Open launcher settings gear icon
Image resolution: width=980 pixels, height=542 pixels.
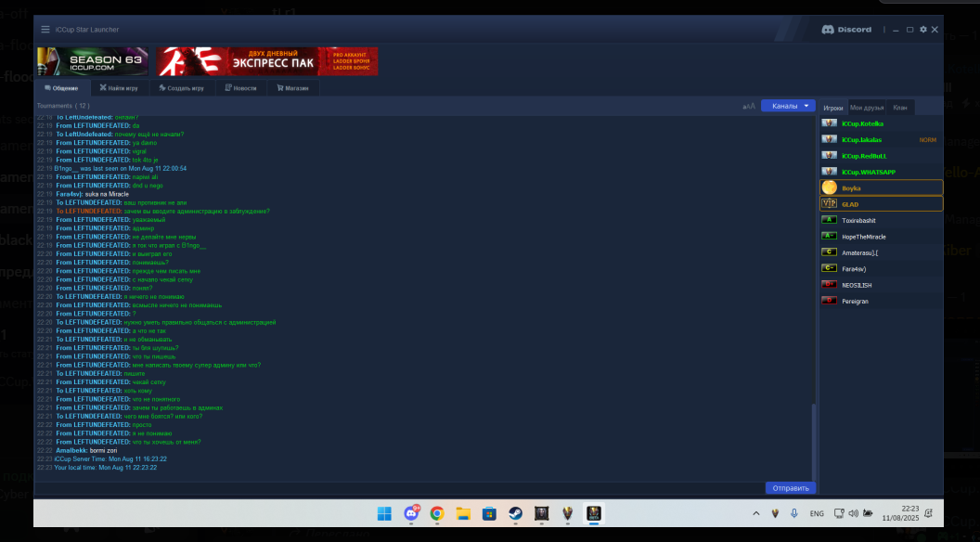coord(923,30)
